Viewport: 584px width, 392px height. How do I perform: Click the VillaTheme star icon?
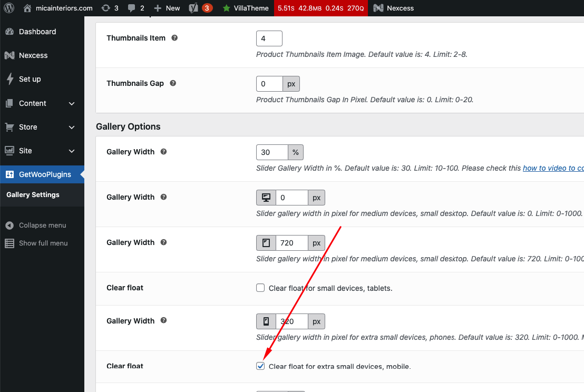point(226,8)
